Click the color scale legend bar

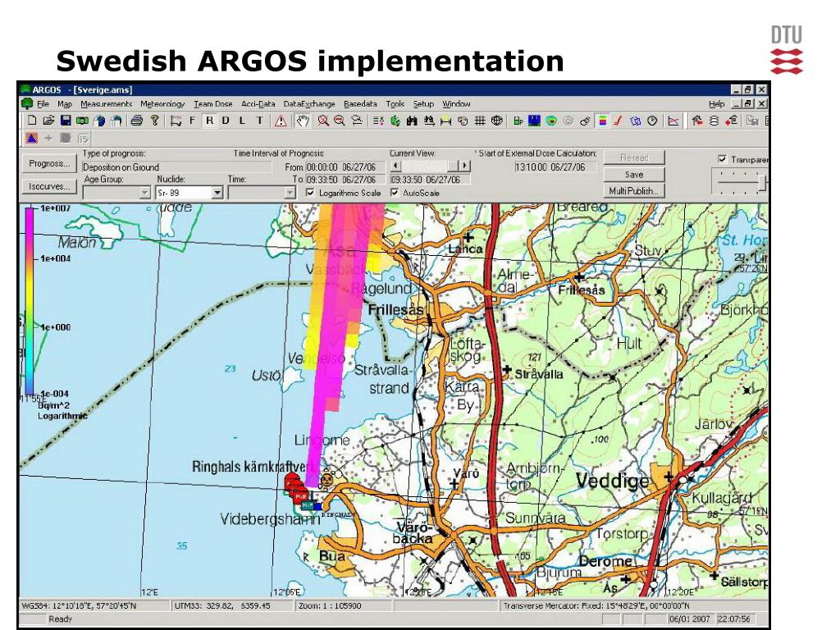click(x=30, y=301)
